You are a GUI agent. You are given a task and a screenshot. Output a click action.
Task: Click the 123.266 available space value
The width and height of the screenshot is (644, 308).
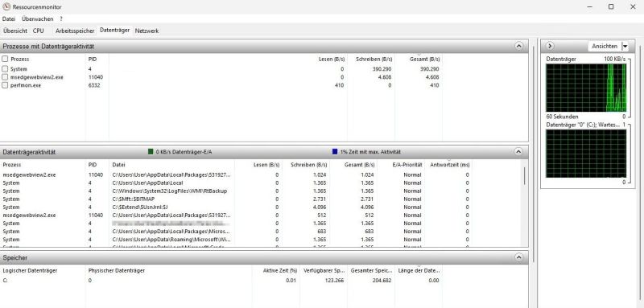pos(334,281)
